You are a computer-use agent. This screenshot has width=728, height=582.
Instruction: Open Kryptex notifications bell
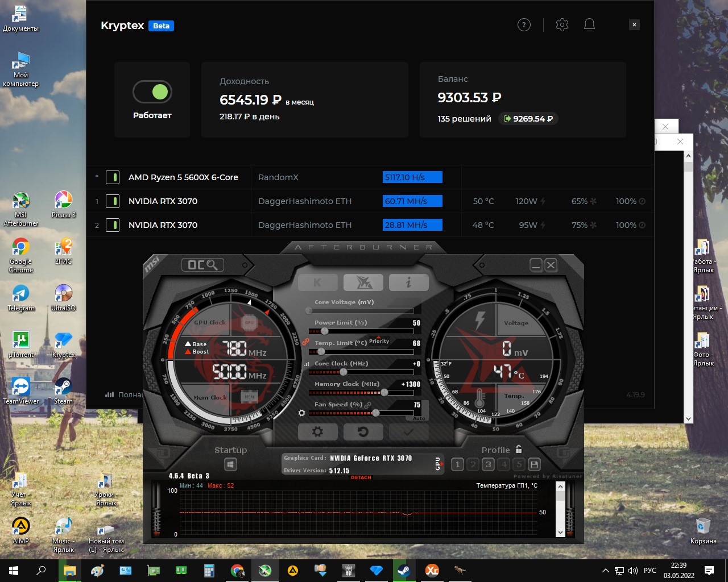589,25
